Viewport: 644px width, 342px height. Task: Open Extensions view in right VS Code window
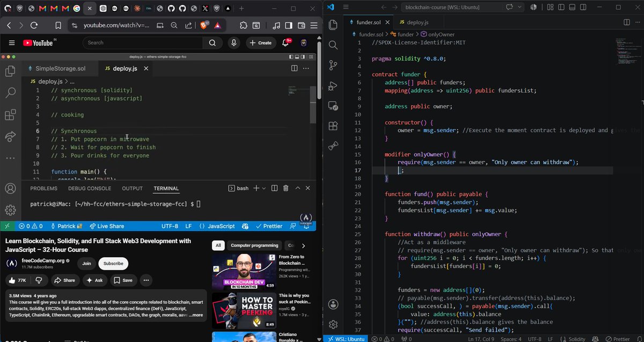[x=333, y=126]
